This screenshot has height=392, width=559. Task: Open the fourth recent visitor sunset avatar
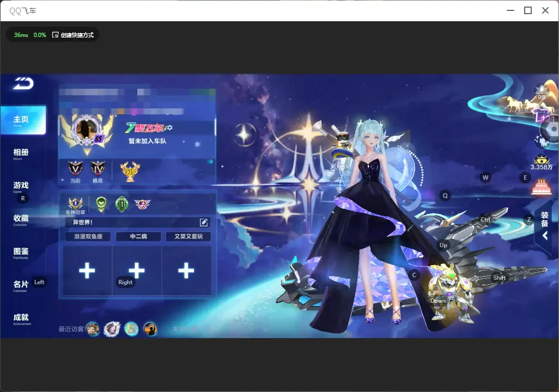point(150,329)
